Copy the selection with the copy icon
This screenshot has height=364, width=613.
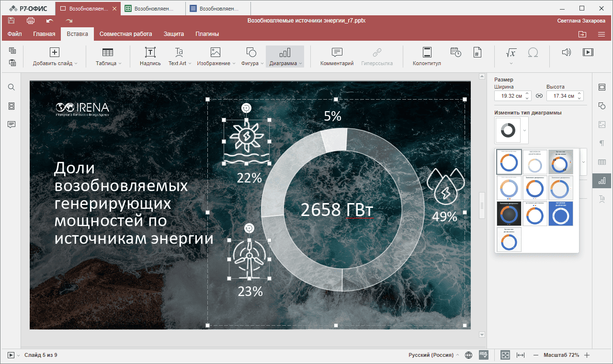click(x=12, y=51)
